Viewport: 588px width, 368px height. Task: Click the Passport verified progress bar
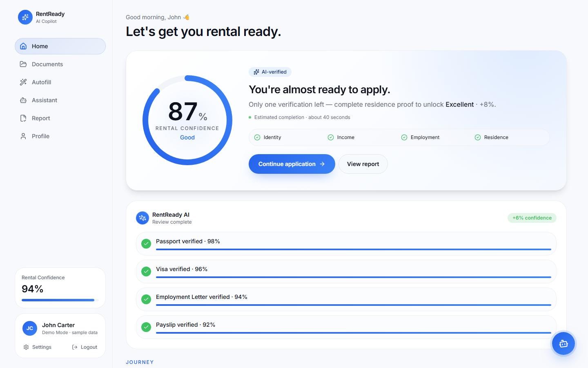click(354, 249)
